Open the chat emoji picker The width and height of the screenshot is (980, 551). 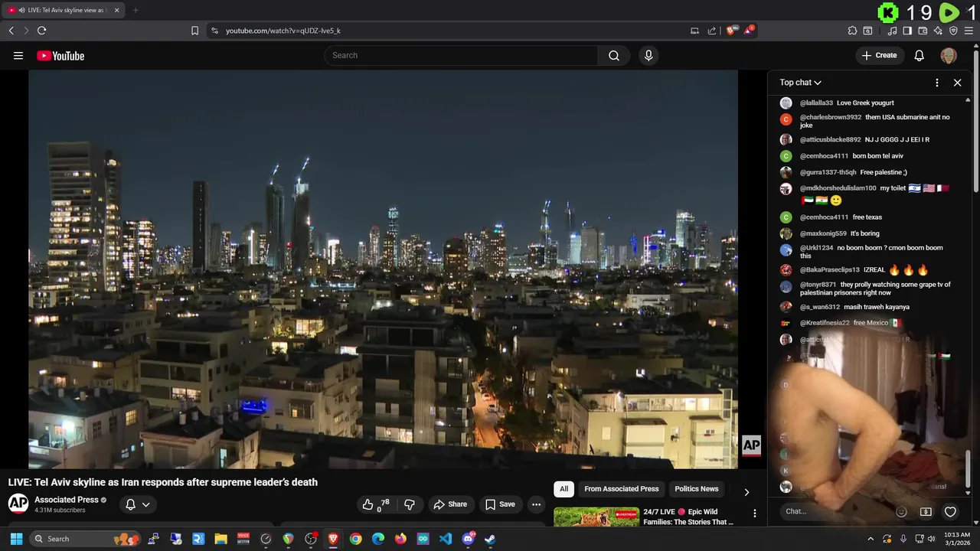tap(901, 511)
